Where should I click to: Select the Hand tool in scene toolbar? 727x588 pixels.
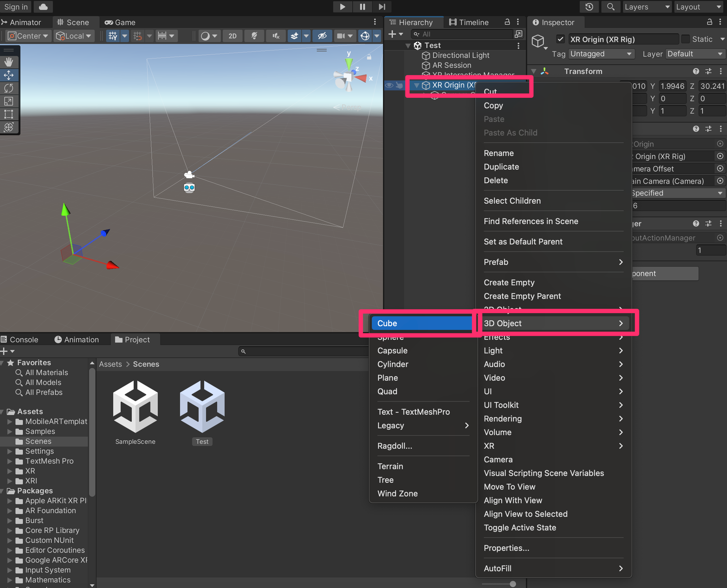[x=9, y=62]
